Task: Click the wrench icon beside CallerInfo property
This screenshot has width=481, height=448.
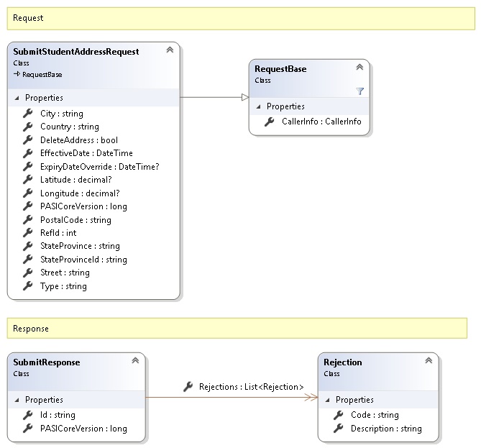Action: pyautogui.click(x=270, y=122)
